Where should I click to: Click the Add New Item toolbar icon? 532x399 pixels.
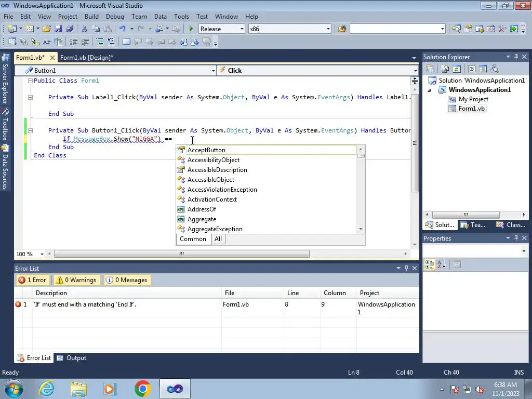[x=30, y=29]
